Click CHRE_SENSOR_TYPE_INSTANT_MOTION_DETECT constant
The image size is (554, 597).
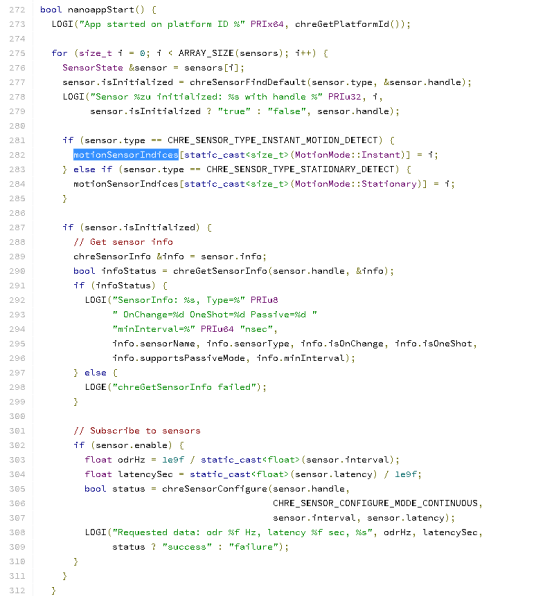273,140
